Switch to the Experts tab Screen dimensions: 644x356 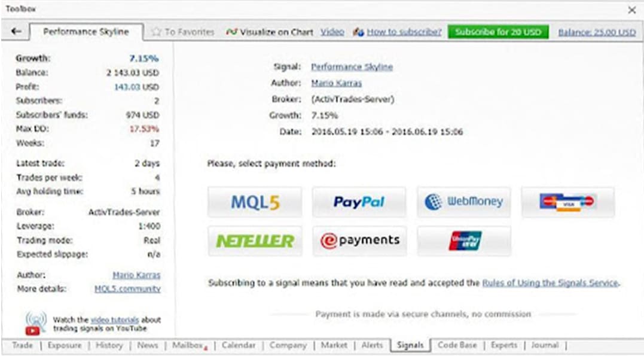pyautogui.click(x=504, y=345)
